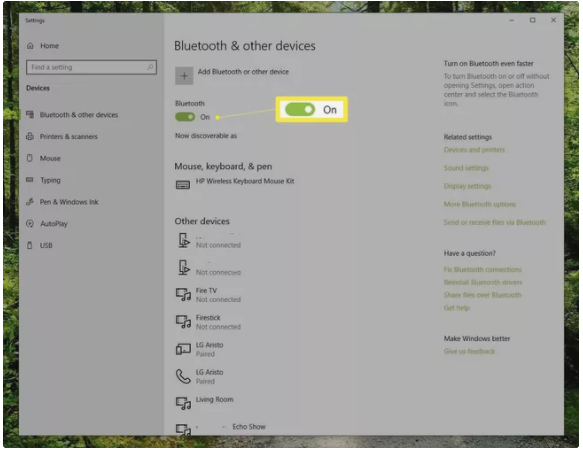Screen dimensions: 583x451
Task: Click the Home icon in sidebar
Action: [30, 46]
